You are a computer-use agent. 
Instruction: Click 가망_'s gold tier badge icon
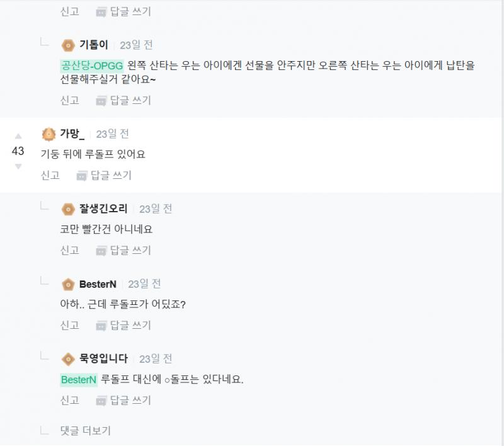click(49, 134)
